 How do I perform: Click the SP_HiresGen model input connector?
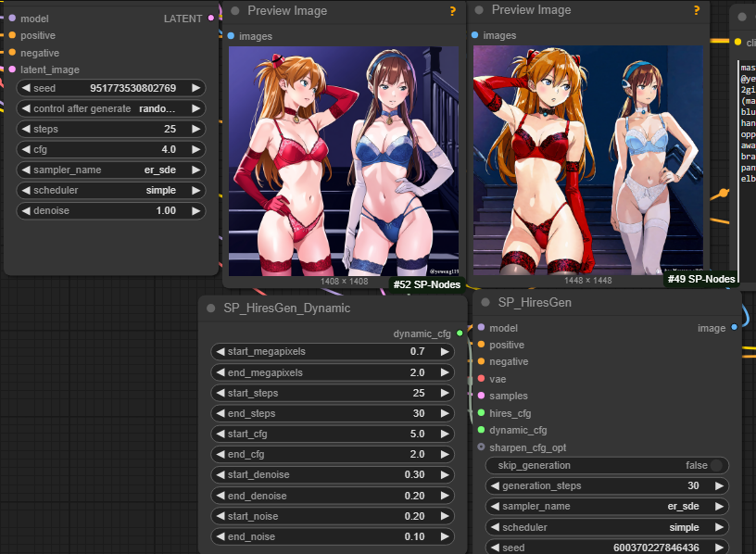(481, 327)
